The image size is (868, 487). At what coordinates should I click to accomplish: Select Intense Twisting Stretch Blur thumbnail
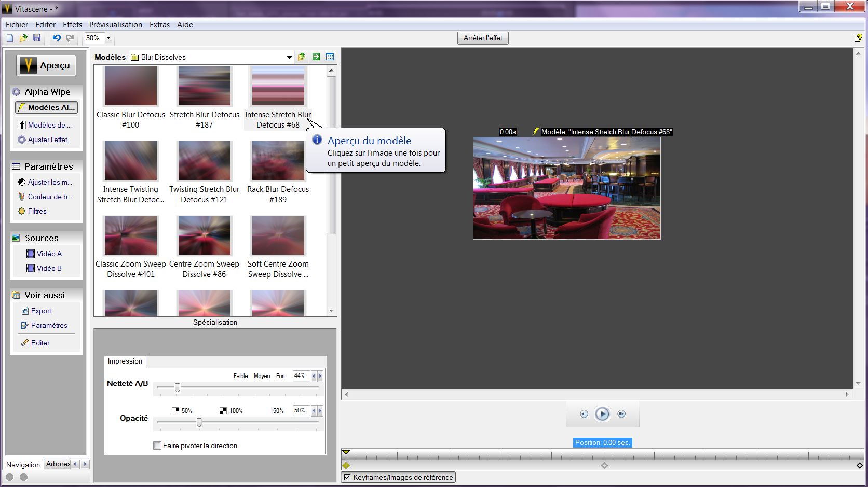[131, 161]
